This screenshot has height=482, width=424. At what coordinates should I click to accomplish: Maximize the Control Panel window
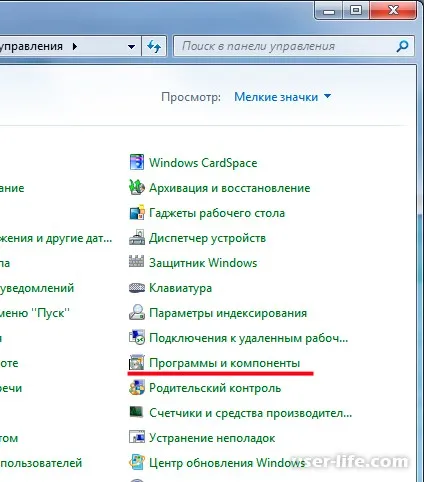tap(356, 11)
